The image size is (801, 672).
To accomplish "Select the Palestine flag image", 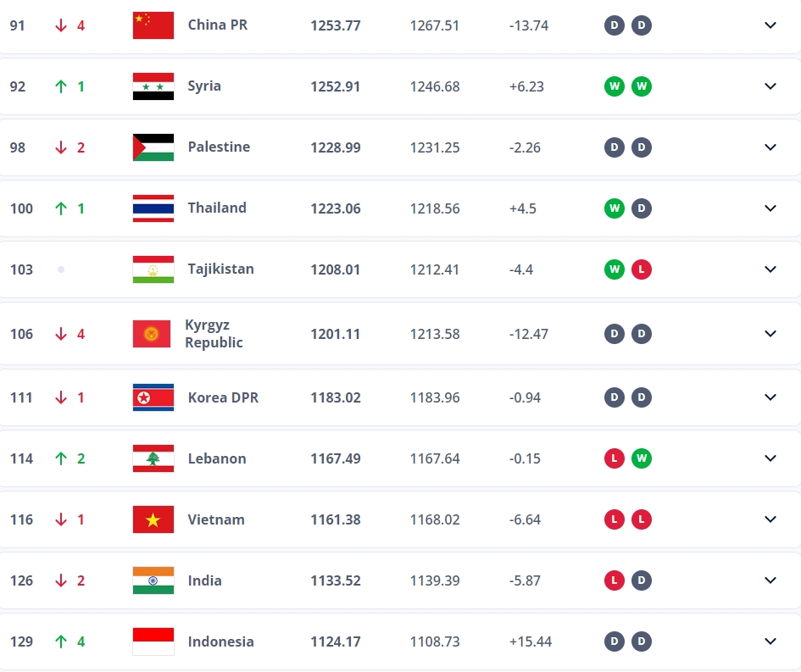I will (x=153, y=147).
